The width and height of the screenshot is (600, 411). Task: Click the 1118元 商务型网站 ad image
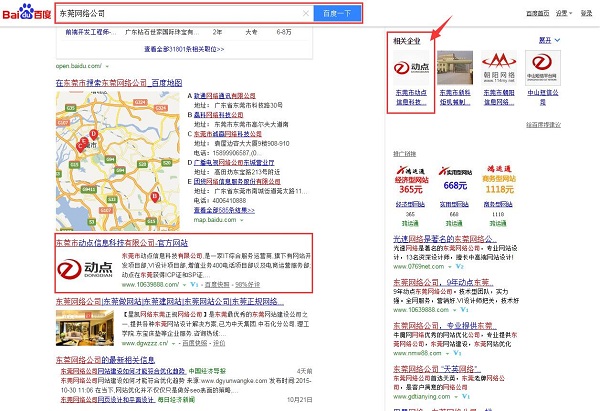click(x=499, y=179)
